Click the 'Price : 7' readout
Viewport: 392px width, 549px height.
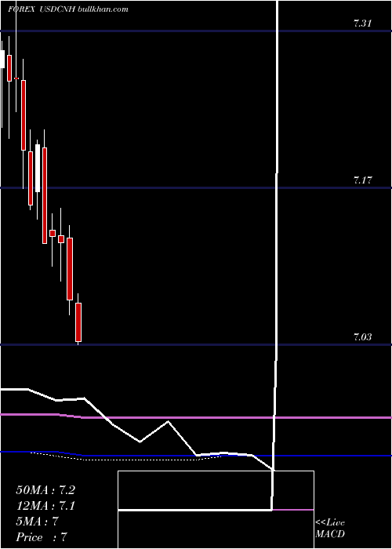pos(42,537)
